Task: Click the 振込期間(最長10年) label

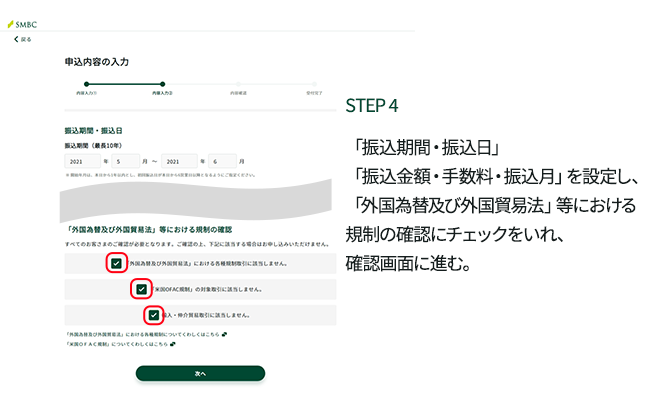Action: pos(93,145)
